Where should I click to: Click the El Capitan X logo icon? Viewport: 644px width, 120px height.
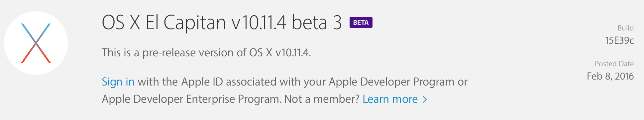pos(36,43)
